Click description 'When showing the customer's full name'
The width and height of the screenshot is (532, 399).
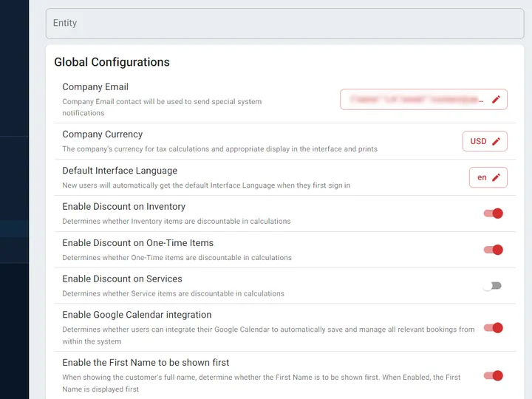point(262,383)
